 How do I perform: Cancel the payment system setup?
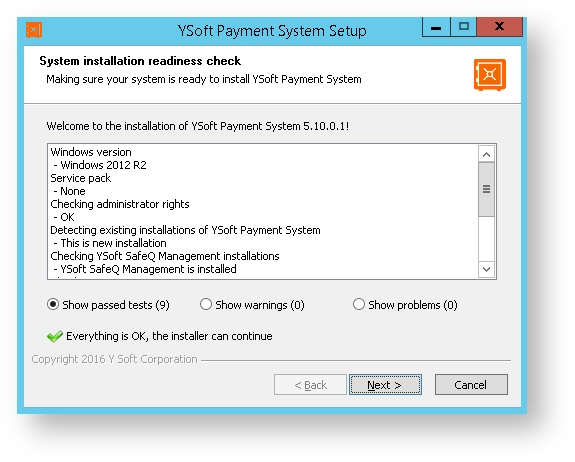(471, 385)
